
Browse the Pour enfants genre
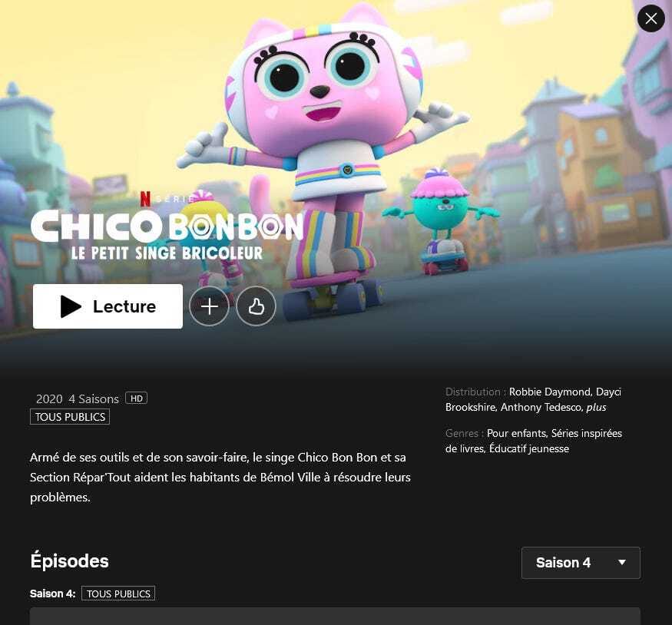pos(518,433)
